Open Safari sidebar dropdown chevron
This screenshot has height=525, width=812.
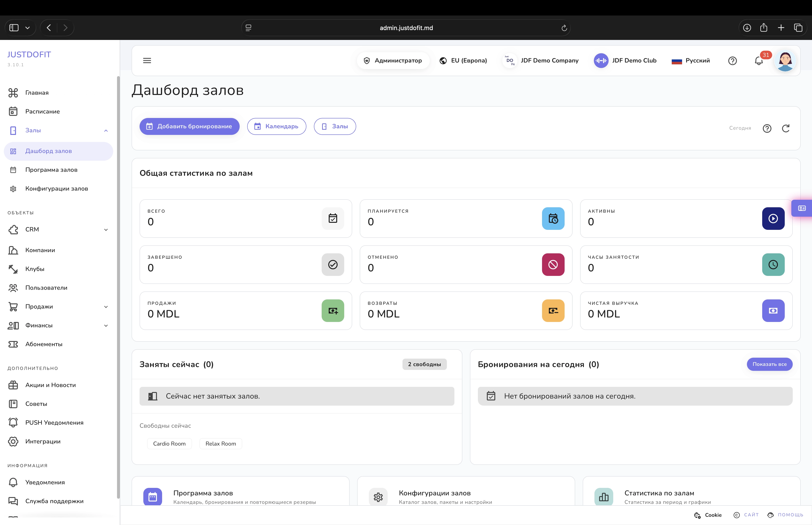(x=27, y=28)
